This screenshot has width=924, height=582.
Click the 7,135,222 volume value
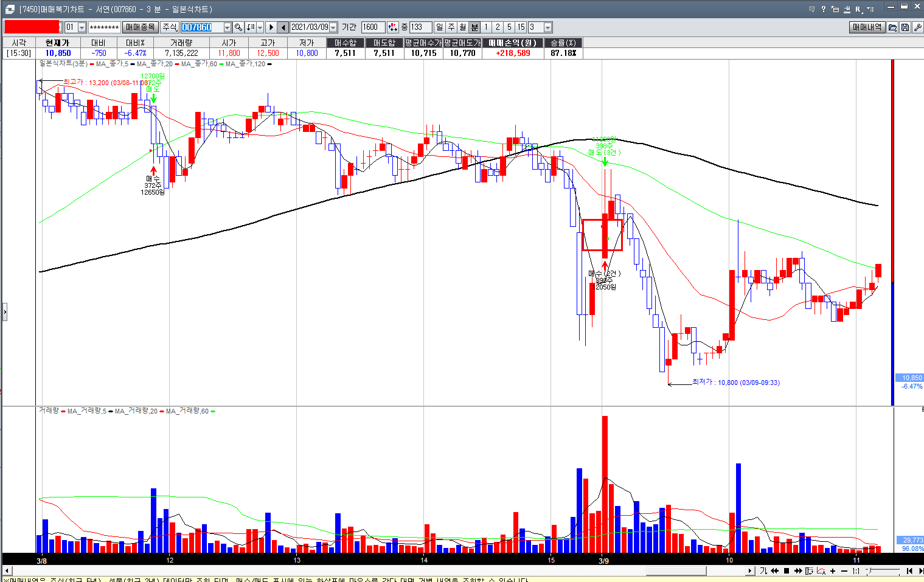181,53
